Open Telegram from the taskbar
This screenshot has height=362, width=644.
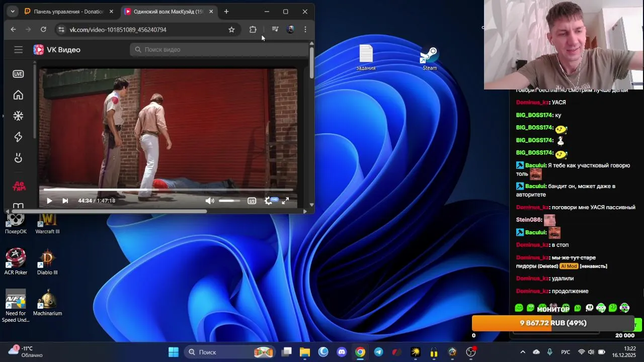pyautogui.click(x=378, y=352)
